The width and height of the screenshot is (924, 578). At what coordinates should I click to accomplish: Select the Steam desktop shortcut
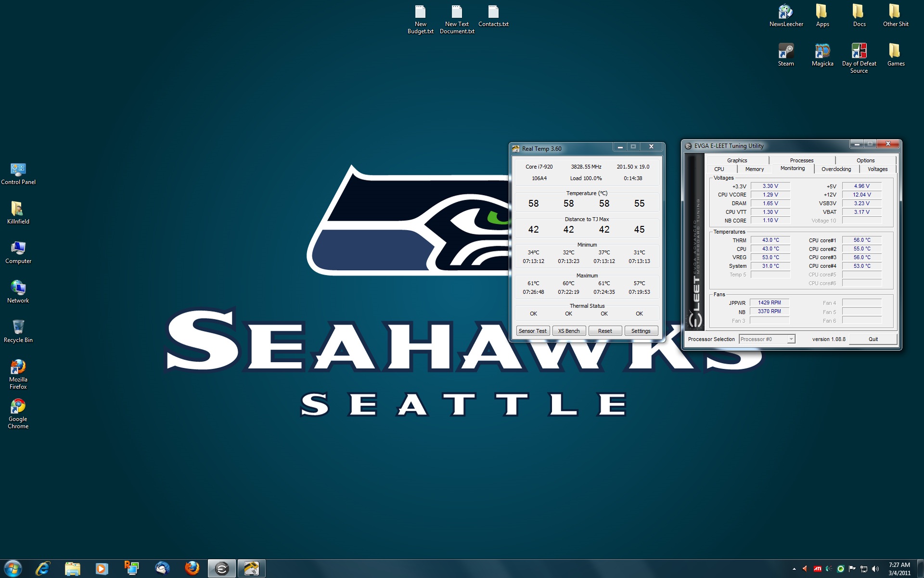point(786,55)
